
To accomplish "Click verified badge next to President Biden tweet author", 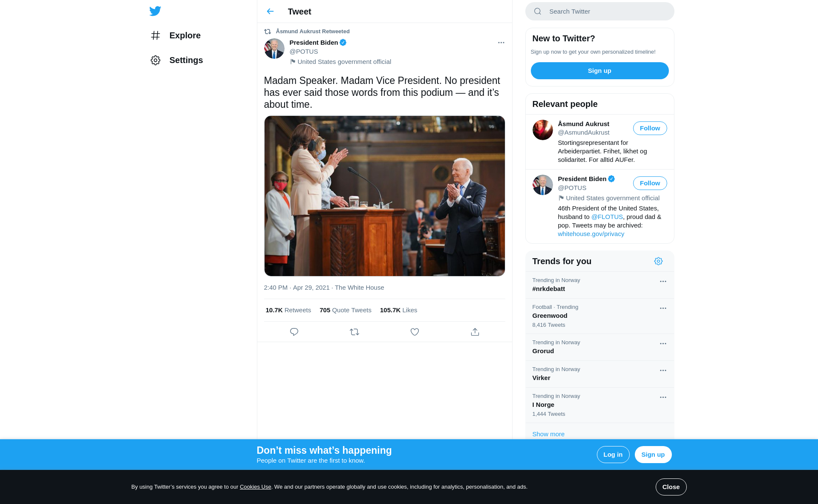I will pos(343,43).
